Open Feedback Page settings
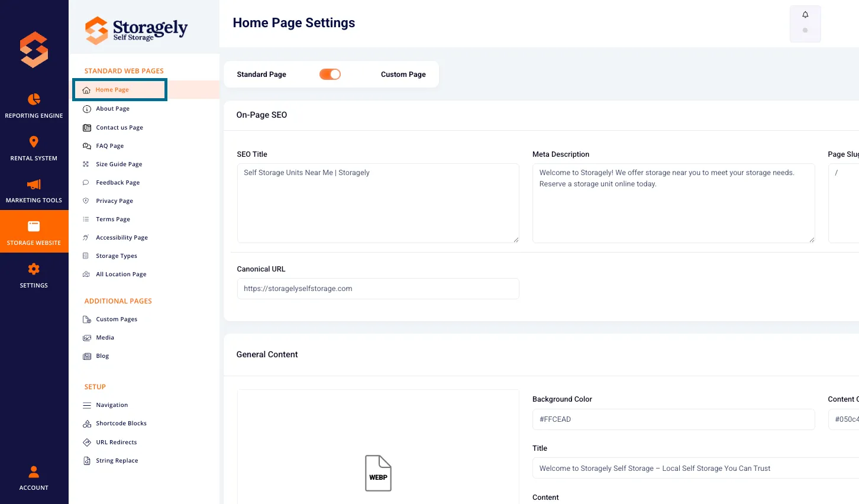Viewport: 859px width, 504px height. (x=118, y=183)
